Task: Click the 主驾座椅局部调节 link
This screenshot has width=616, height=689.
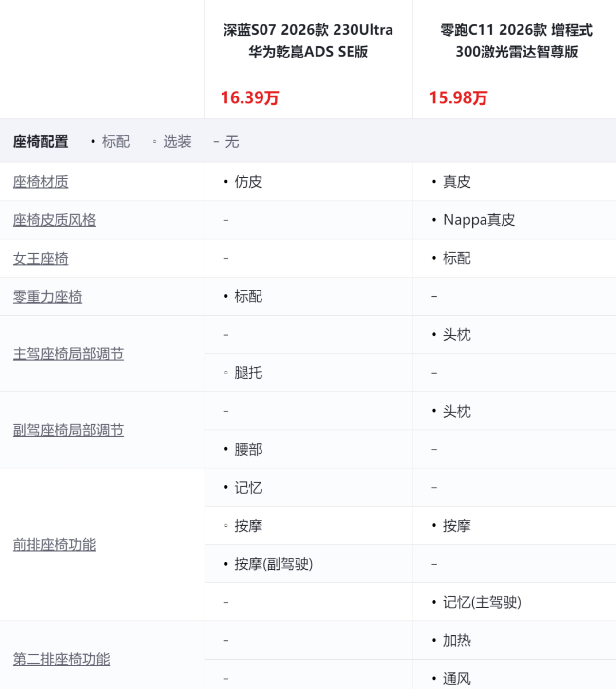Action: point(68,354)
